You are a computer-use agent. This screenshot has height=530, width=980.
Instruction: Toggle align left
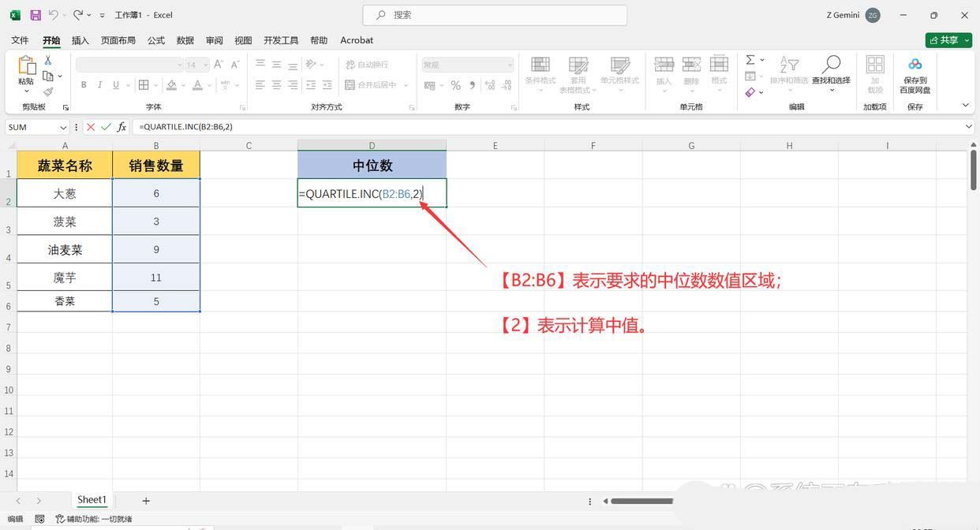coord(260,85)
